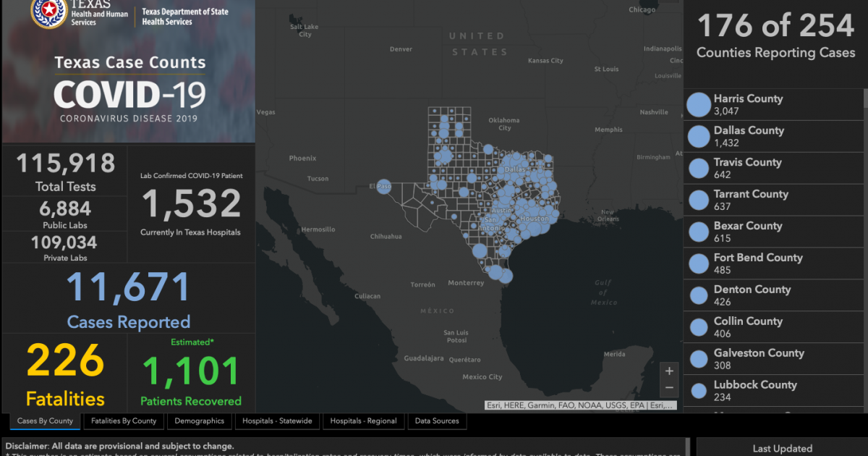The image size is (868, 456).
Task: Select Galveston County with 308 cases
Action: coord(773,360)
